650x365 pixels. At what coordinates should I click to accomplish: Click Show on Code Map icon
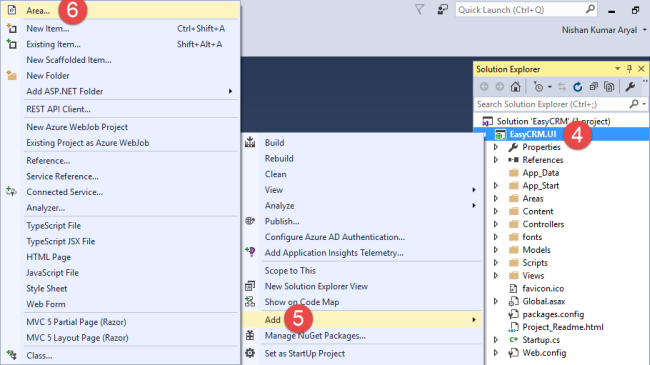(250, 302)
